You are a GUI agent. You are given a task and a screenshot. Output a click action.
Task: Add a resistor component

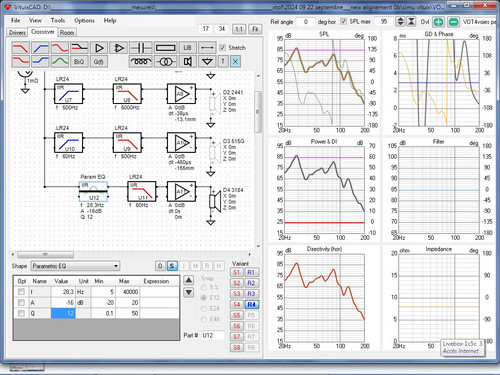click(165, 48)
